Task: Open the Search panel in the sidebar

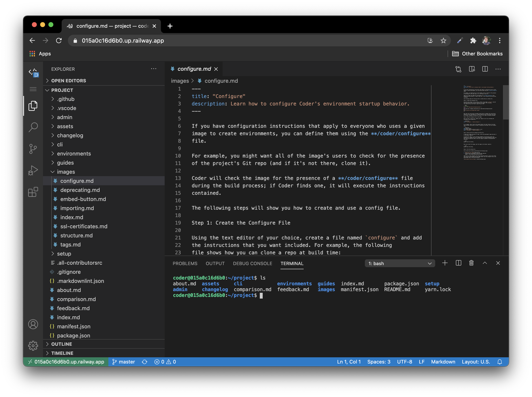Action: (33, 127)
